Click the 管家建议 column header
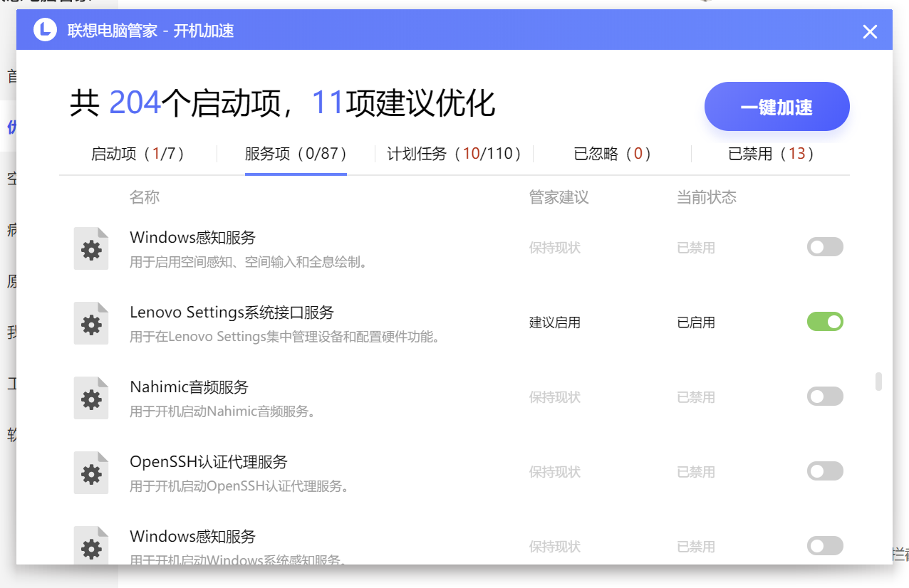This screenshot has height=588, width=909. pyautogui.click(x=559, y=197)
